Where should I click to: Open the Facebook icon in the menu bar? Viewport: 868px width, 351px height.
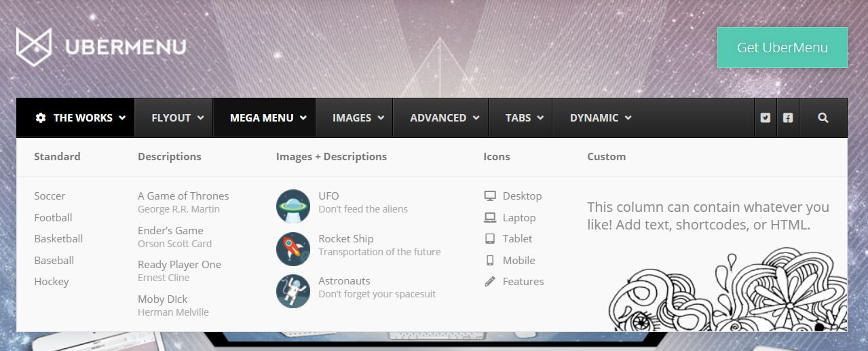coord(788,117)
